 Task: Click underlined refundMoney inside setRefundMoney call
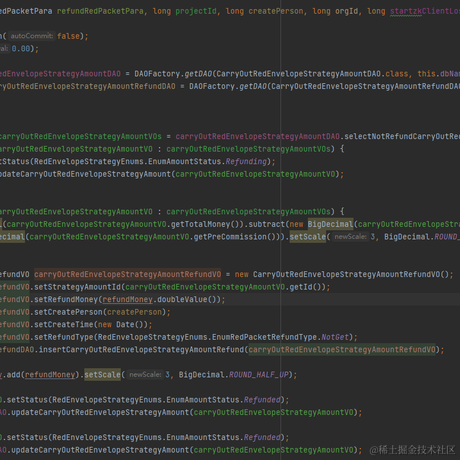click(127, 299)
